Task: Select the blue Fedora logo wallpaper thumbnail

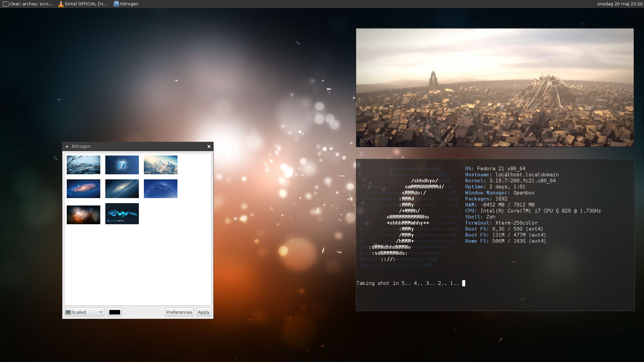Action: [122, 165]
